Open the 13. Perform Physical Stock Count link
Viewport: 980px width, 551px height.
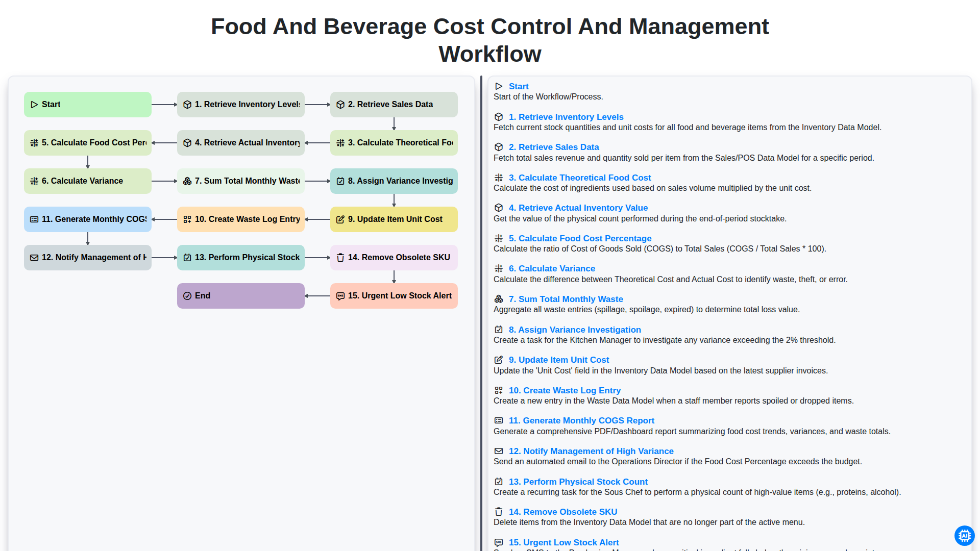click(578, 482)
